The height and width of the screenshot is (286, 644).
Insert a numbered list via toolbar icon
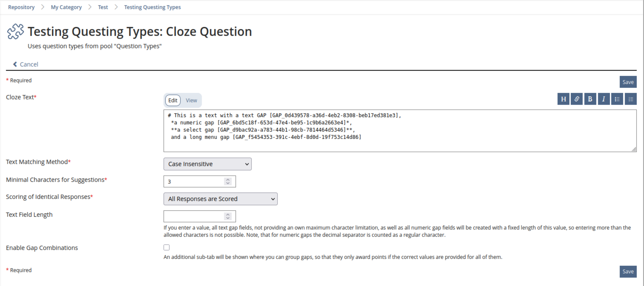pyautogui.click(x=631, y=99)
